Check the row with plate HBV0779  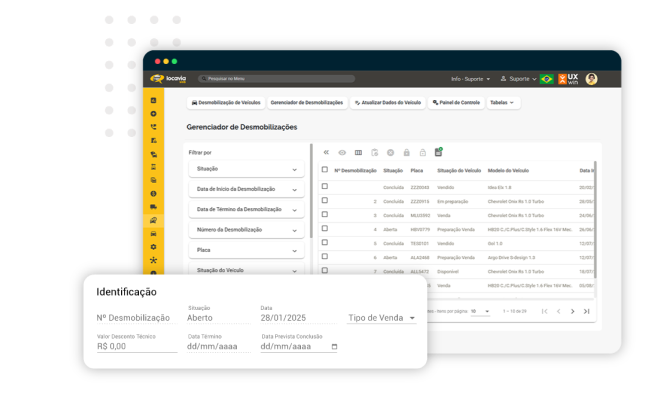325,228
